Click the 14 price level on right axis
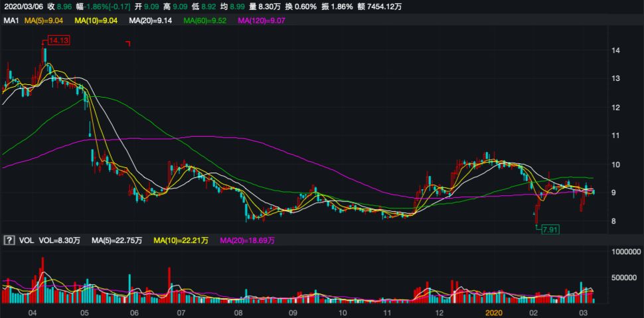This screenshot has height=318, width=644. [615, 50]
